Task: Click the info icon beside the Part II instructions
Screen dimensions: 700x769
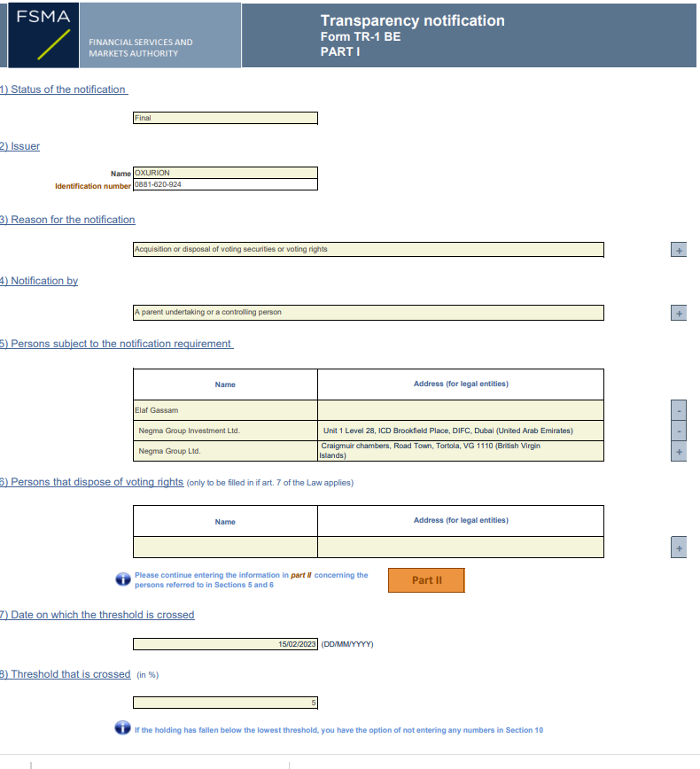Action: tap(123, 579)
